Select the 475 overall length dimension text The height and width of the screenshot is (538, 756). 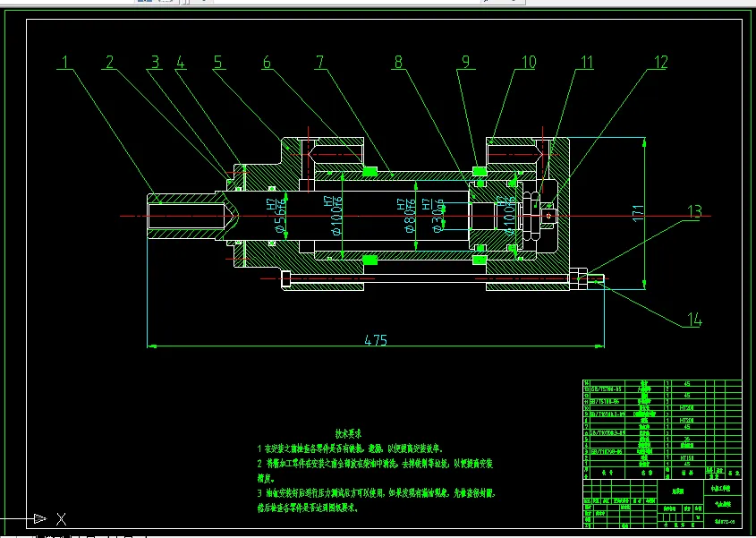(376, 340)
